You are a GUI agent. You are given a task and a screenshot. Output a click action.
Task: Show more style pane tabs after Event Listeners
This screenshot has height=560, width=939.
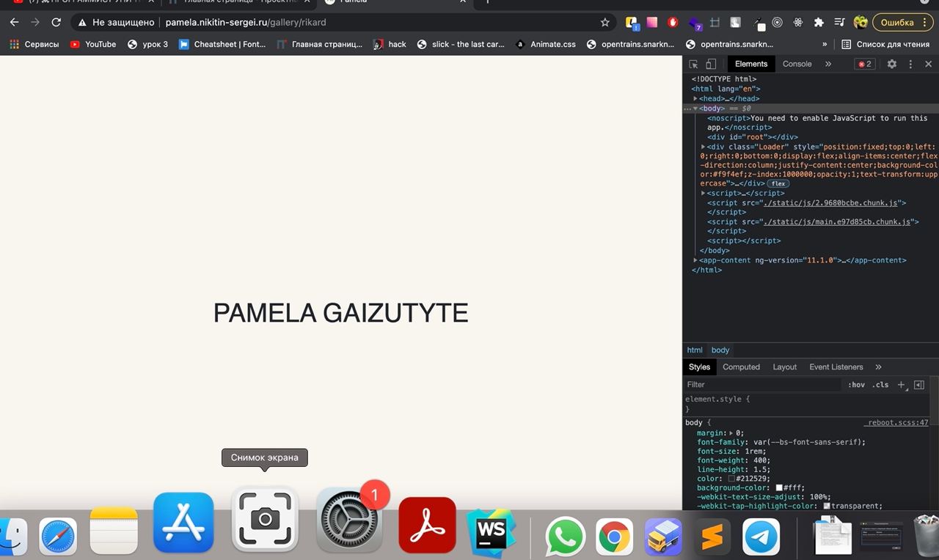coord(878,367)
